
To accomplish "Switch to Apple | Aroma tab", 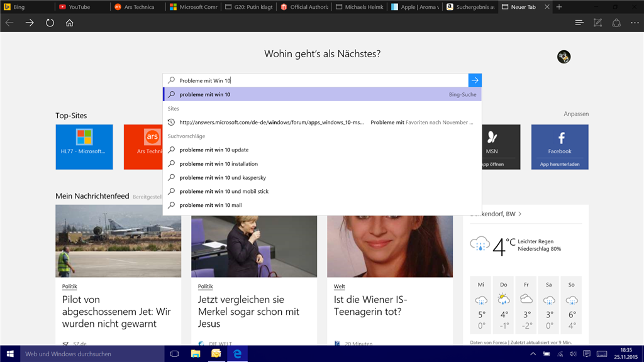I will click(x=415, y=6).
